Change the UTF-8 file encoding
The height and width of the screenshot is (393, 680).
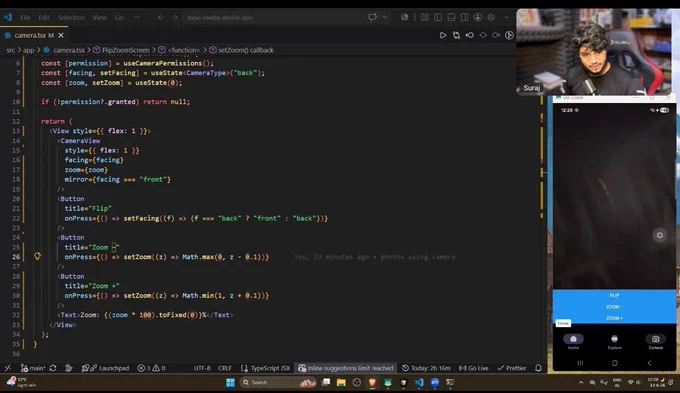click(202, 368)
